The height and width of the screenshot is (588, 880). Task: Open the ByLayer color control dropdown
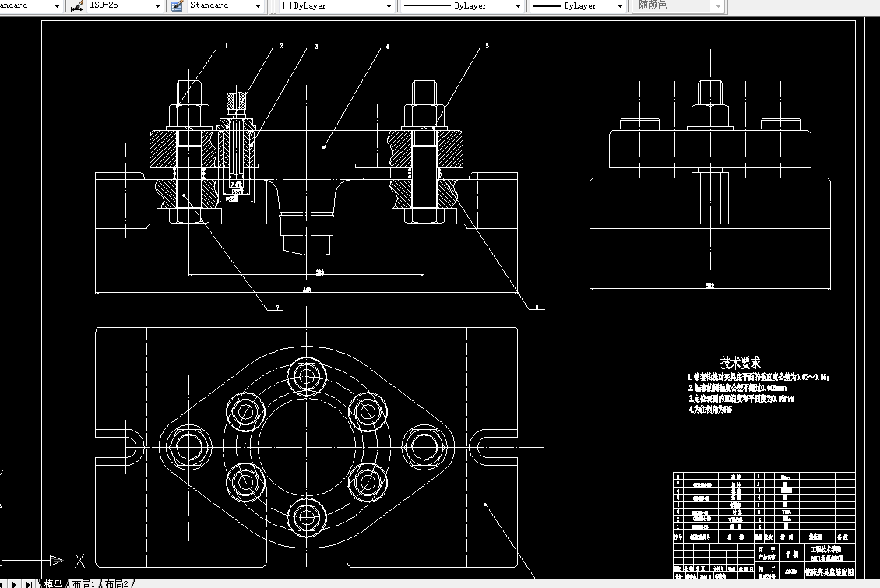point(389,6)
